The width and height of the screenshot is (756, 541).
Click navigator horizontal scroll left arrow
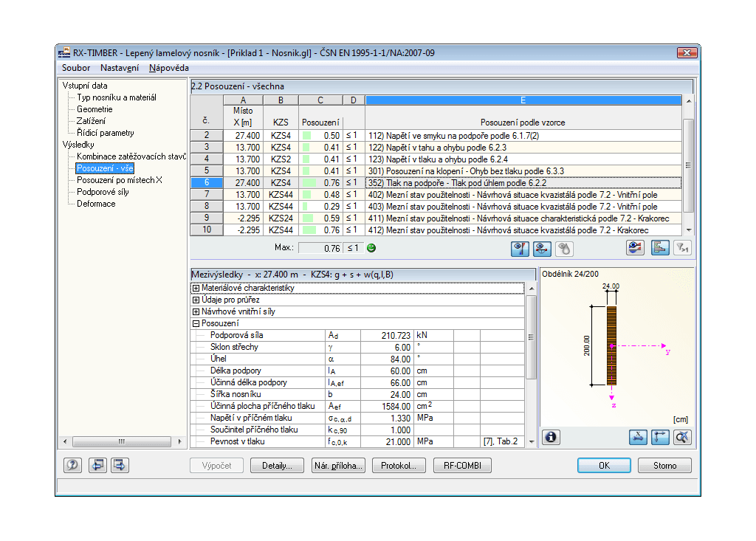tap(65, 441)
